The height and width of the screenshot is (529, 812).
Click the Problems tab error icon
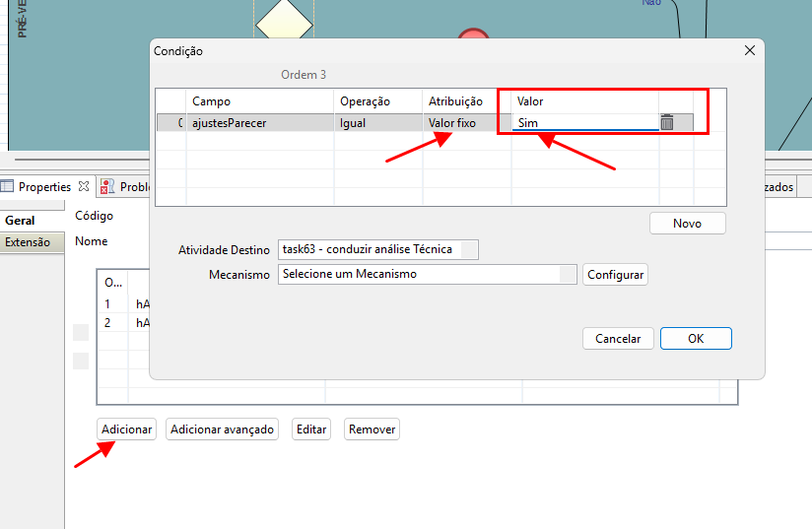(x=107, y=186)
